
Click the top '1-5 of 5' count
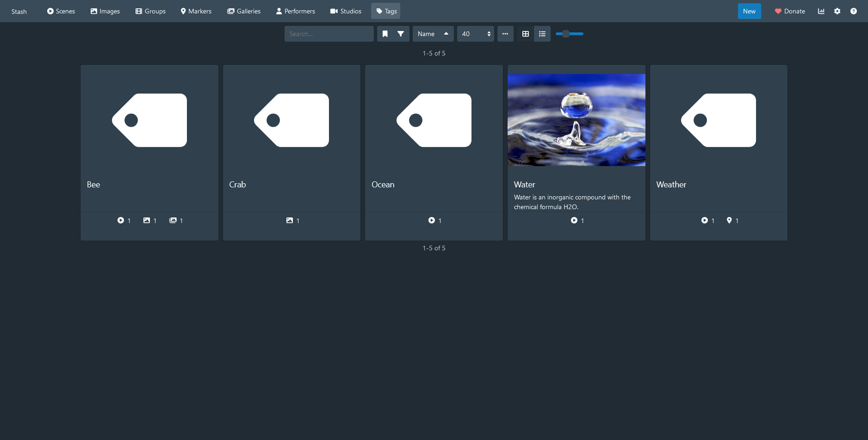434,53
